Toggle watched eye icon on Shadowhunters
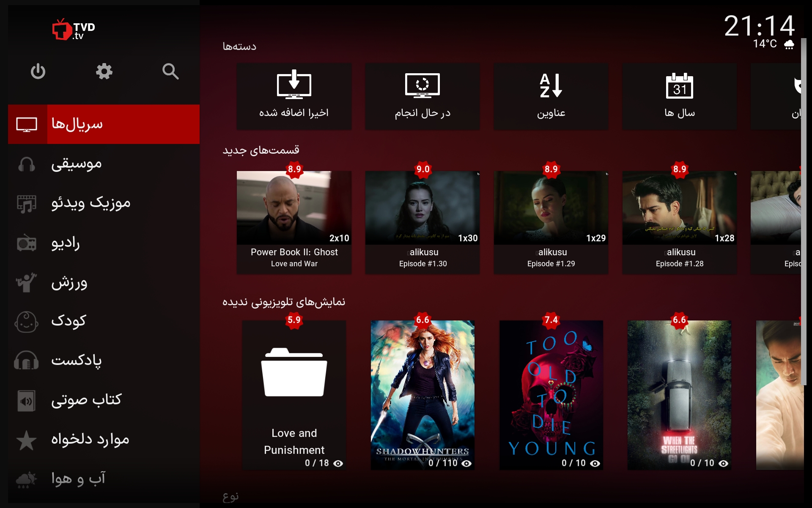Image resolution: width=812 pixels, height=508 pixels. (466, 464)
